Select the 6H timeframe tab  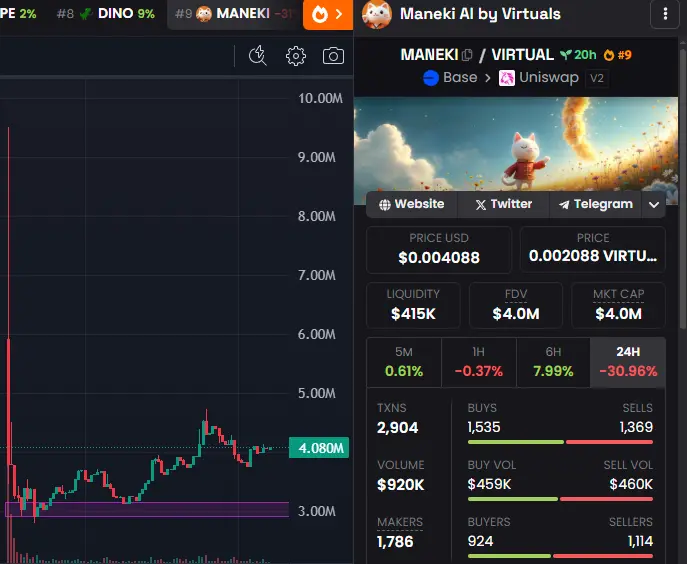(x=553, y=362)
